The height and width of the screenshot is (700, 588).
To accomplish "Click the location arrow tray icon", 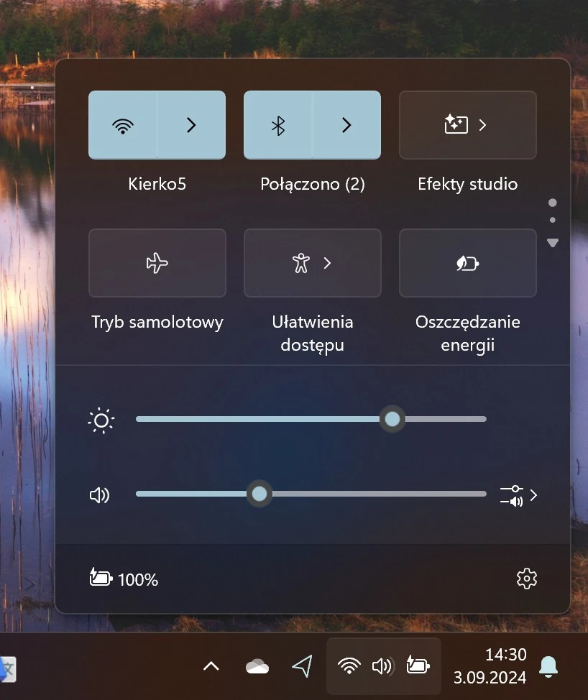I will 302,666.
